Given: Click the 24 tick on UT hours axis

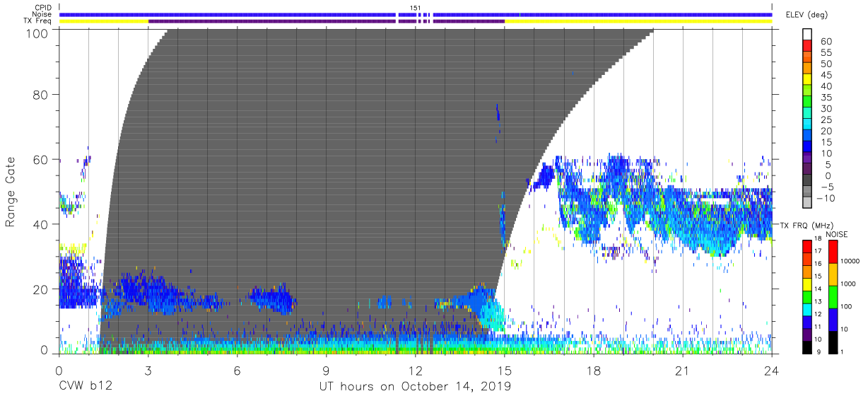Looking at the screenshot, I should (x=772, y=371).
